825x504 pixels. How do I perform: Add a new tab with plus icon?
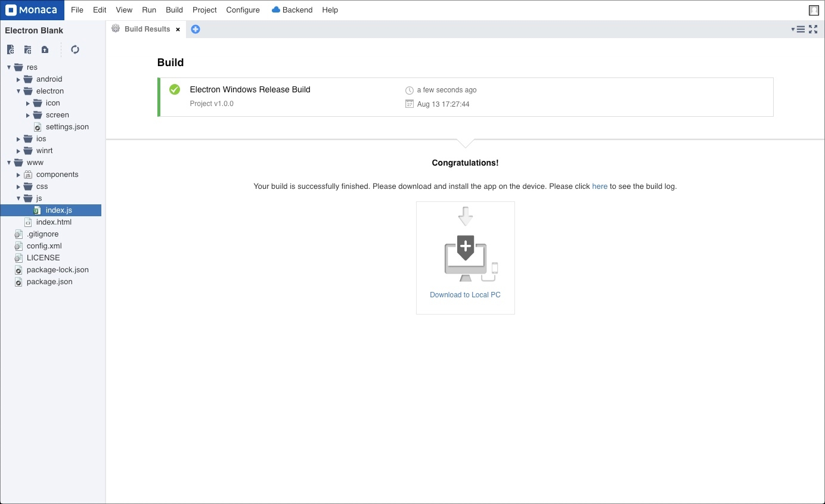pyautogui.click(x=196, y=29)
